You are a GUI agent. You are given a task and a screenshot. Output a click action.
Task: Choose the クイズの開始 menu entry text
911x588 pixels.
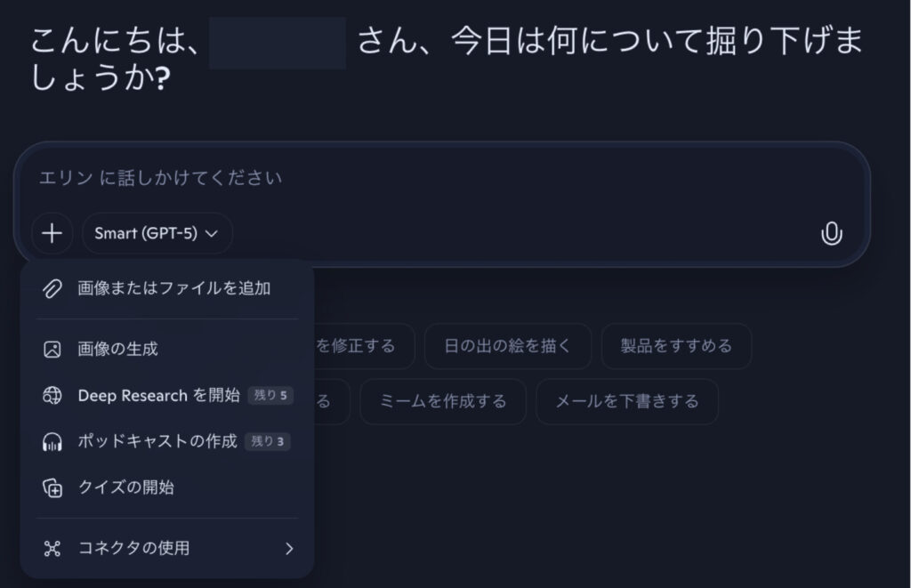[x=125, y=488]
